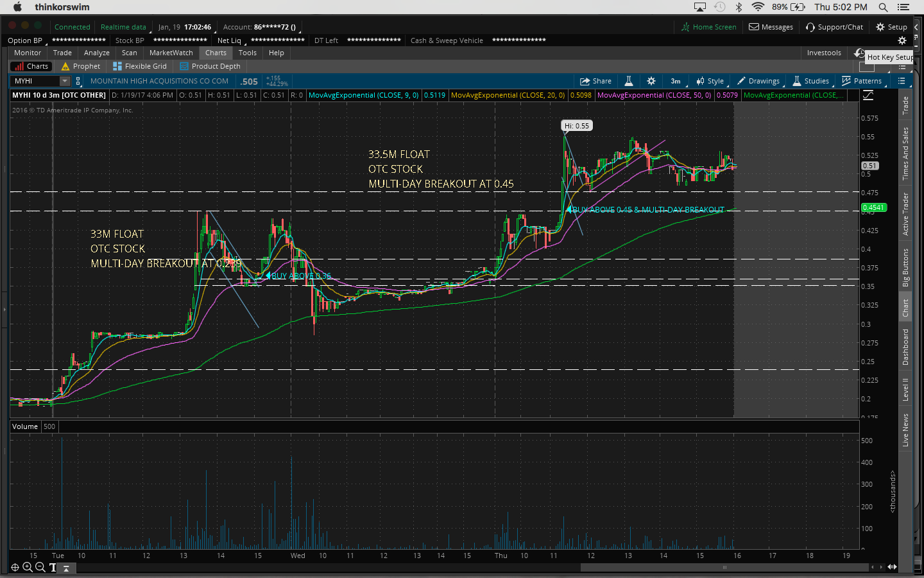Click the Share button
The height and width of the screenshot is (578, 924).
(595, 81)
